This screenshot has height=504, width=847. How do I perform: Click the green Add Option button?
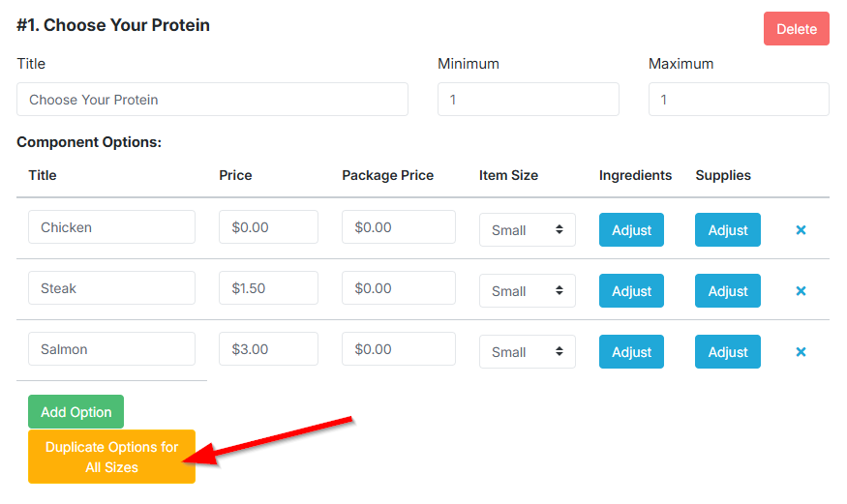point(76,412)
